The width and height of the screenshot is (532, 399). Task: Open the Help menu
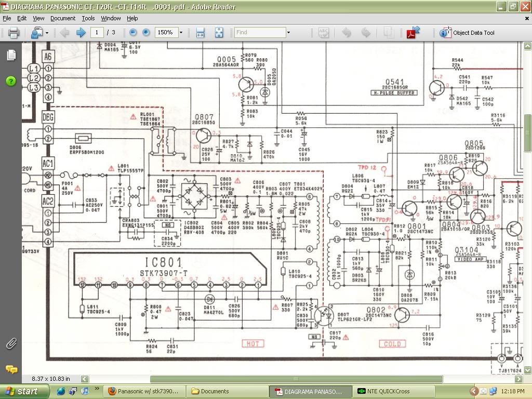pyautogui.click(x=132, y=18)
